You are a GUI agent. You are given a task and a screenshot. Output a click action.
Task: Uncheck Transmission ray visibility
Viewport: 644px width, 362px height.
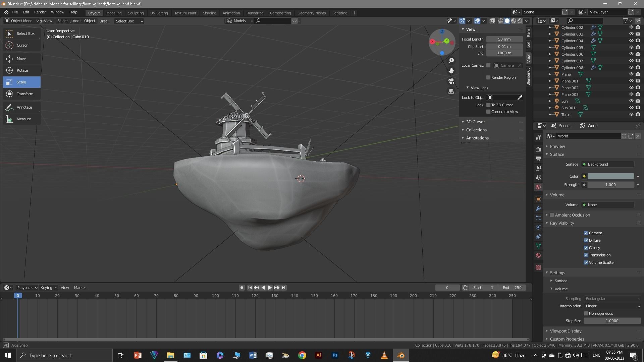(x=586, y=255)
